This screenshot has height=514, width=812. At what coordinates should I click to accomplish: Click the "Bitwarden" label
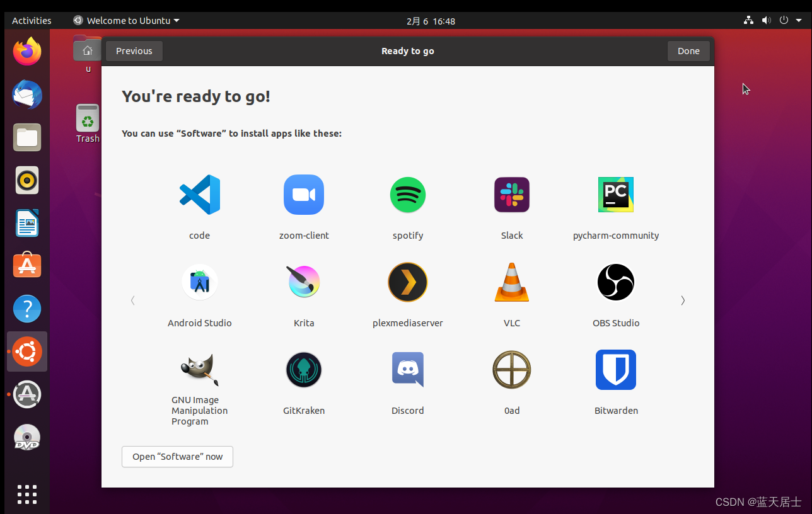(616, 411)
